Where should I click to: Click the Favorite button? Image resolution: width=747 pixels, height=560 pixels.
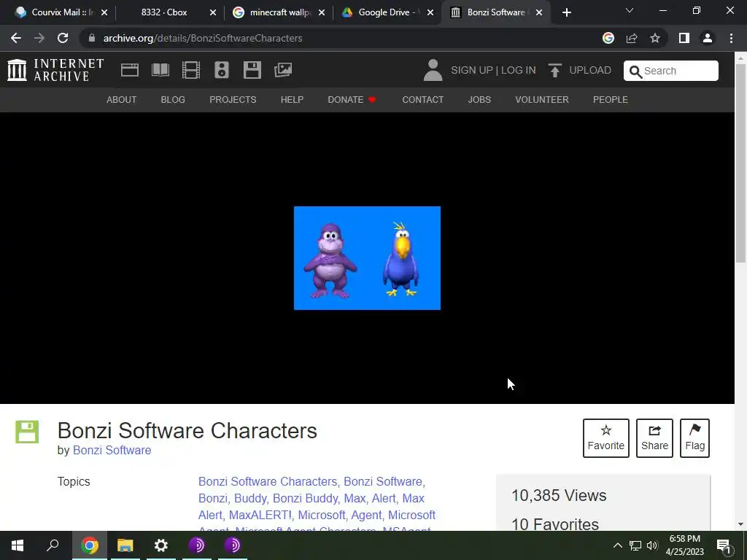coord(606,438)
